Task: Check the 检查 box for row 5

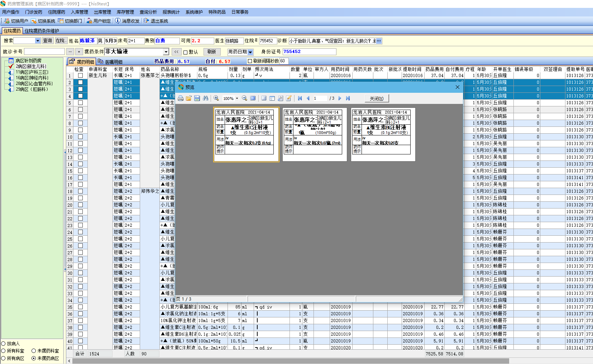Action: click(80, 102)
